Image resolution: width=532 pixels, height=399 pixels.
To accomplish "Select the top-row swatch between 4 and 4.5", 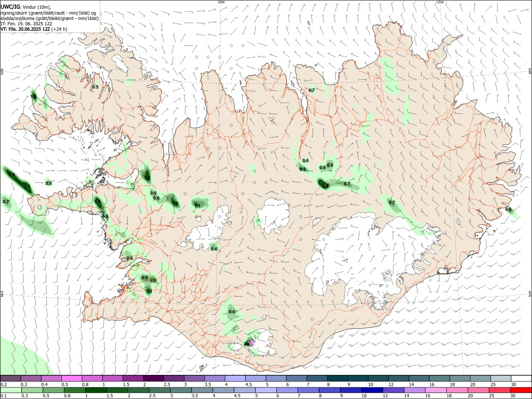I will tap(235, 379).
